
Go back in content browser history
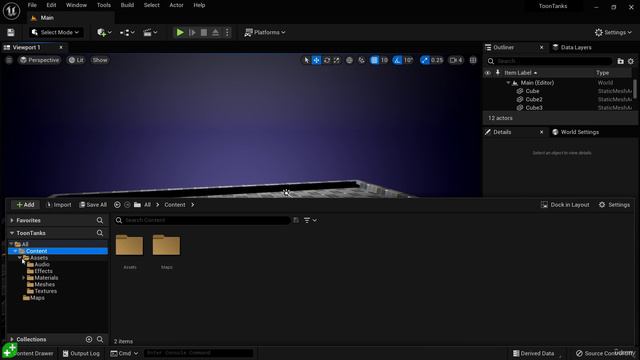(117, 205)
